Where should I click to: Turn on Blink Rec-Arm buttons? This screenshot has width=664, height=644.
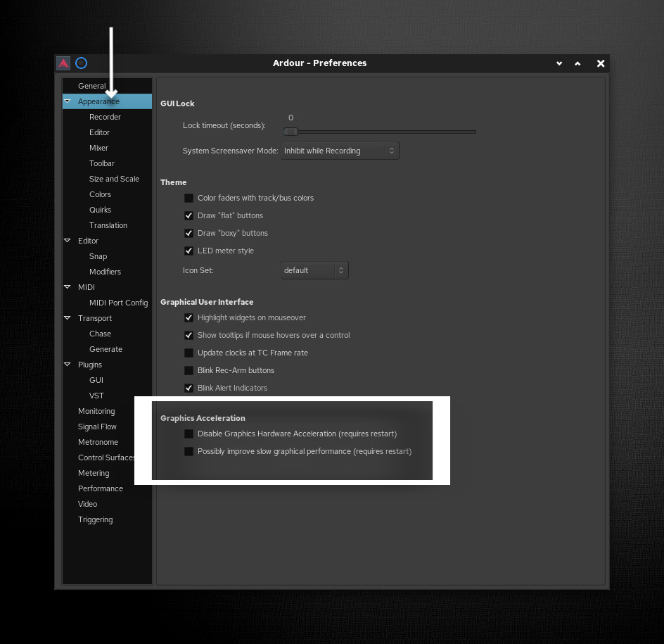point(189,371)
